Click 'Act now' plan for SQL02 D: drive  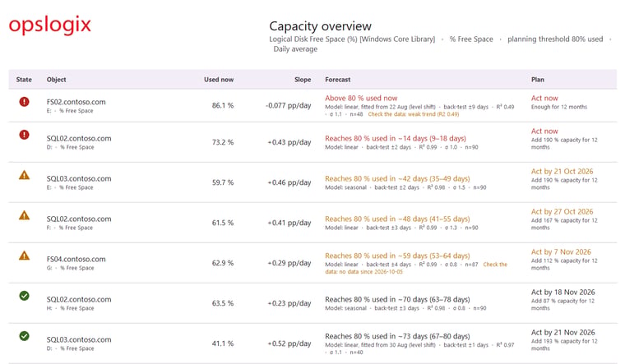tap(544, 131)
